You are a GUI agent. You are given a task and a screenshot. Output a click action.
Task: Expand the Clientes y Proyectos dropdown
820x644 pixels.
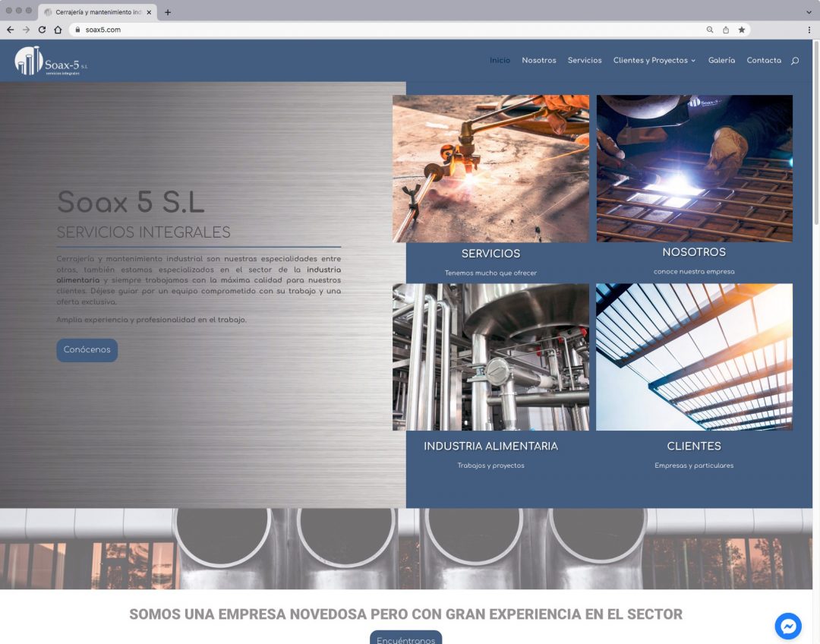654,61
